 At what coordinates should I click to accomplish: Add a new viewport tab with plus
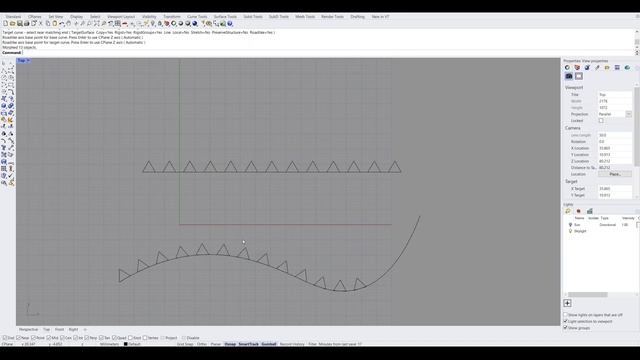tap(85, 329)
